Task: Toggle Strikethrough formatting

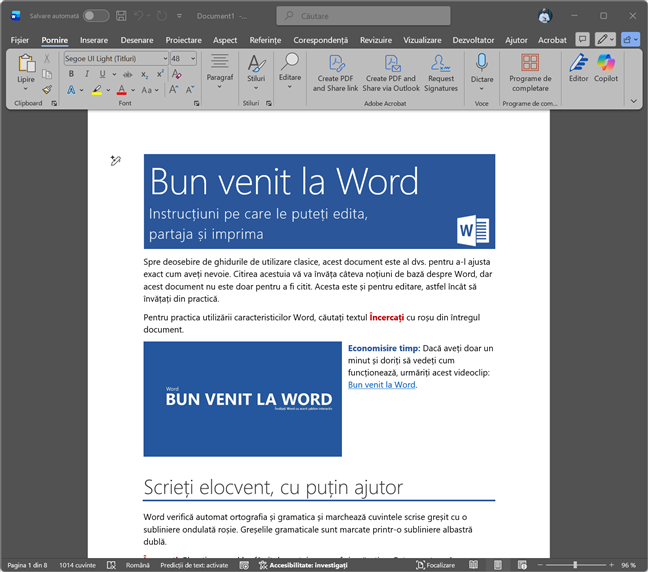Action: pyautogui.click(x=128, y=74)
